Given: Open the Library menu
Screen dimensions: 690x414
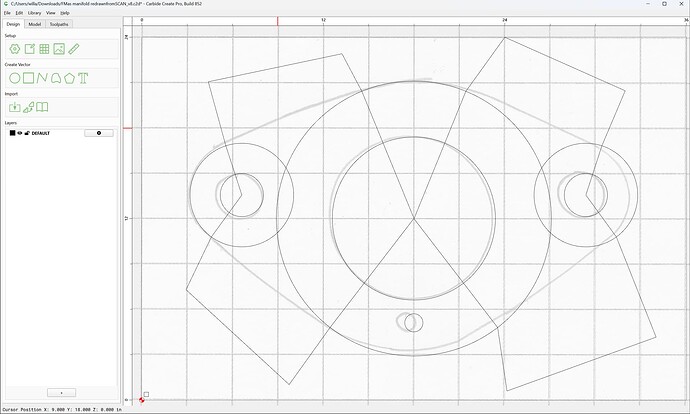Looking at the screenshot, I should (x=34, y=13).
